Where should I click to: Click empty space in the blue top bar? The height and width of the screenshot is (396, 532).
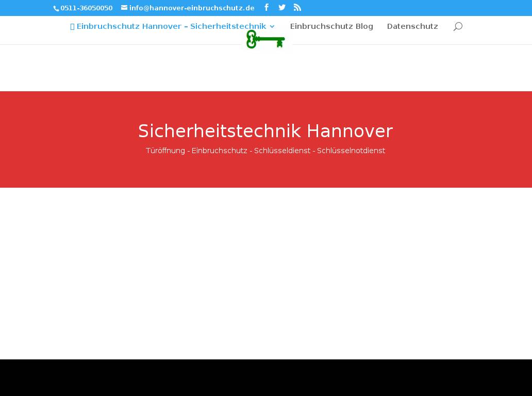click(412, 8)
